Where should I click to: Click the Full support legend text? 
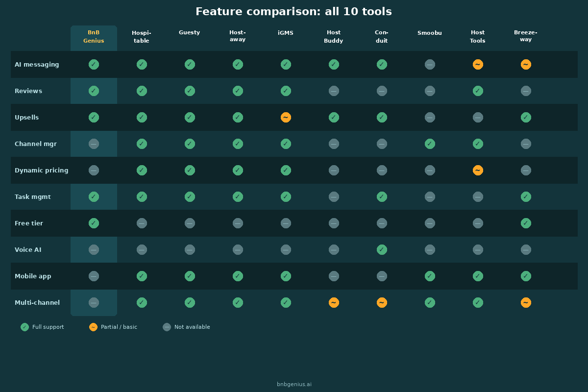pos(48,327)
